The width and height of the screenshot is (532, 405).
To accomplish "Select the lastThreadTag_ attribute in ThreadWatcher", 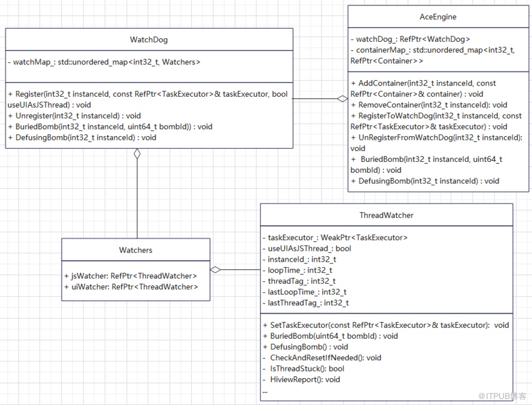I will point(305,303).
